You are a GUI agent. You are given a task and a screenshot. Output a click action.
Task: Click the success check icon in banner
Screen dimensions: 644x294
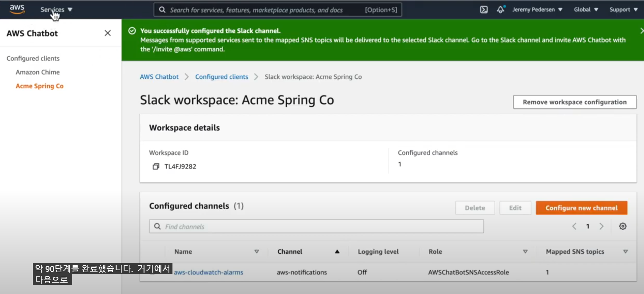(132, 31)
